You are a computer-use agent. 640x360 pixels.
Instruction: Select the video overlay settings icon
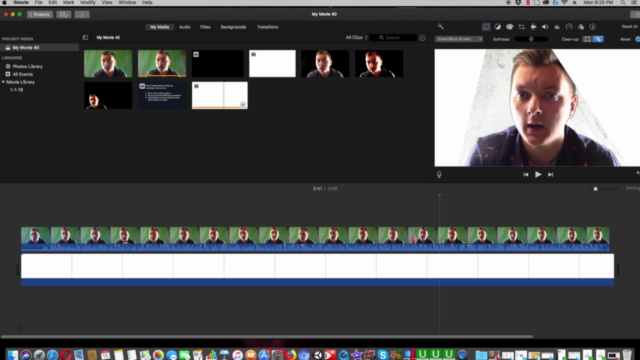pyautogui.click(x=486, y=27)
